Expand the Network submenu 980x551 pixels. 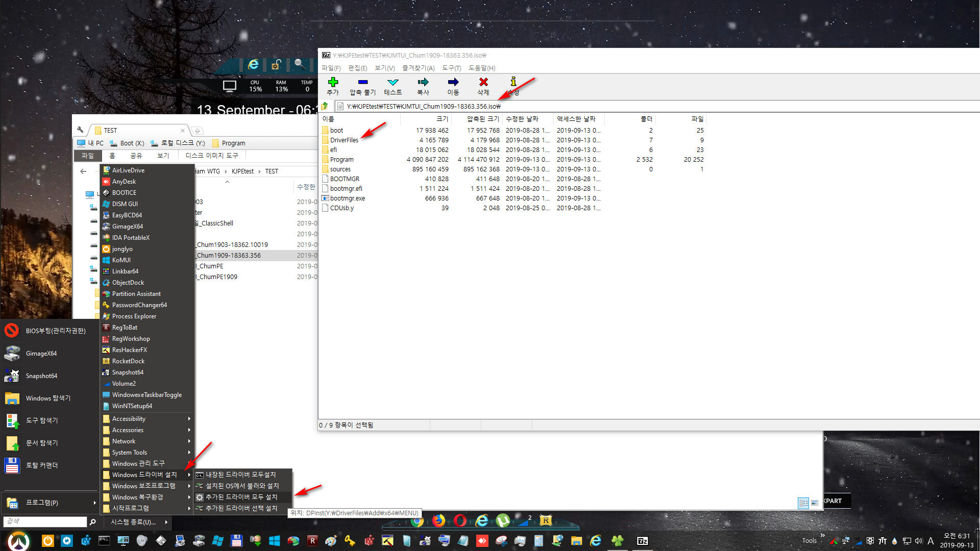tap(147, 441)
